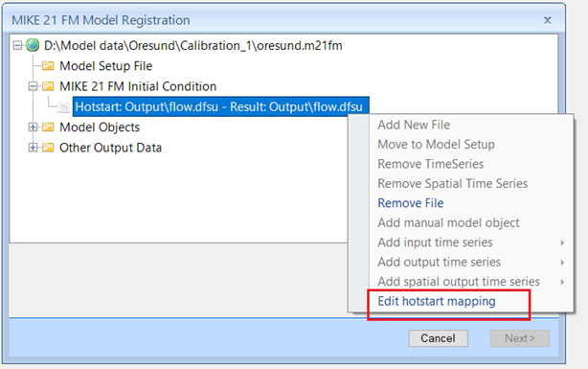Choose Move to Model Setup menu entry
Screen dimensions: 588x369
[x=436, y=144]
